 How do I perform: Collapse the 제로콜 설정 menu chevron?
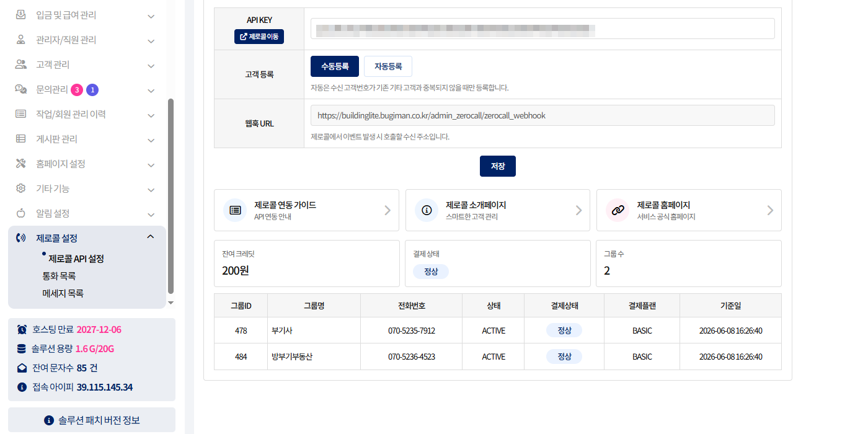[150, 237]
